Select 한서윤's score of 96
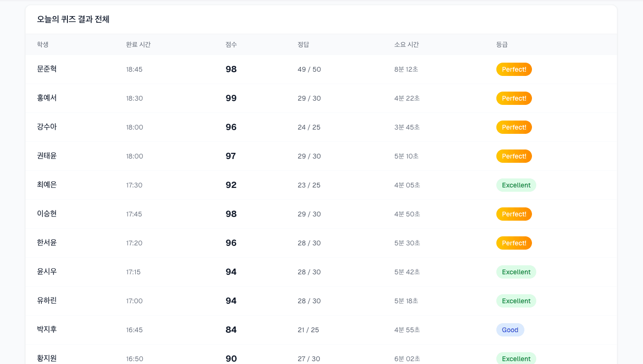 [231, 243]
